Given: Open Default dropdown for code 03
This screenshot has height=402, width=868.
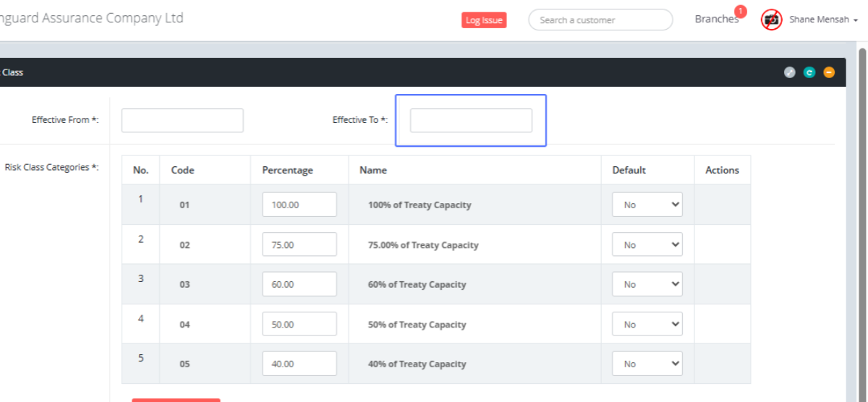Looking at the screenshot, I should 647,284.
